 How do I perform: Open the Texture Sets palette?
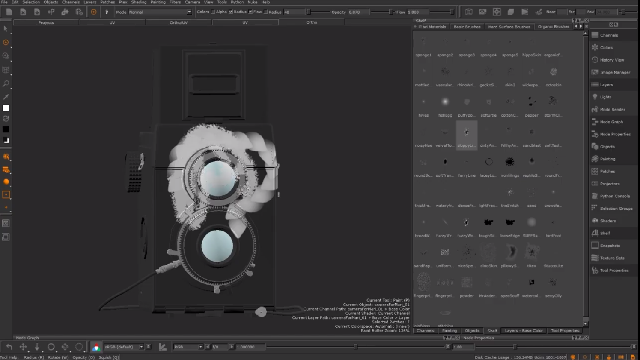coord(613,258)
